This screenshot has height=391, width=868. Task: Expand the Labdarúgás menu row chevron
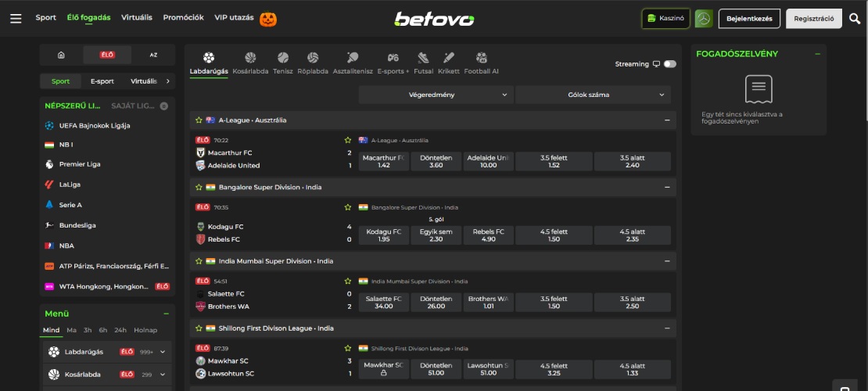pyautogui.click(x=163, y=352)
